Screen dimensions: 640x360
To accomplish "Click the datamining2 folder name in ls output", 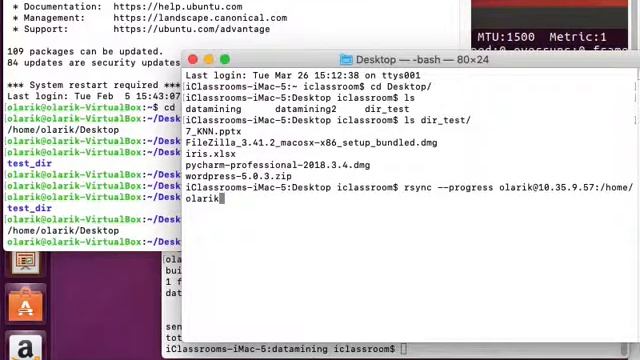I will coord(306,109).
